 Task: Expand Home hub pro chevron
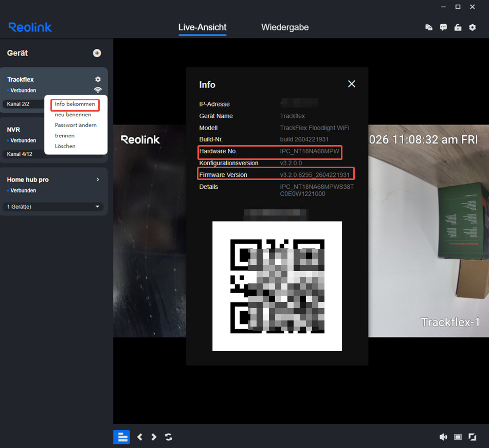point(98,180)
